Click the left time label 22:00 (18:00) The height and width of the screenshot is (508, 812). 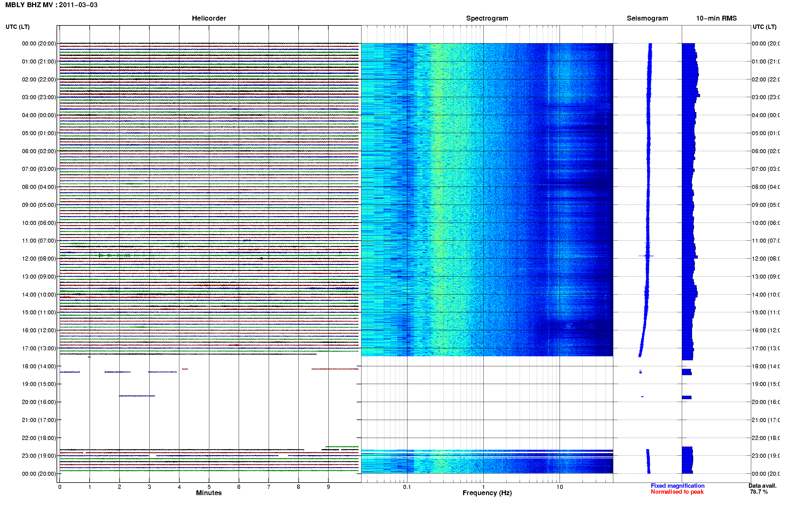pos(39,438)
